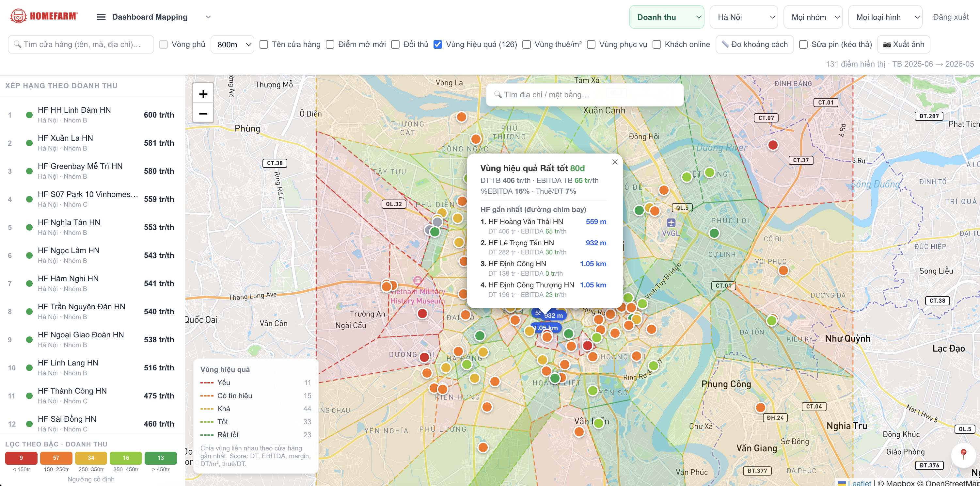Click the Tìm địa chỉ map search field
Image resolution: width=980 pixels, height=486 pixels.
(x=585, y=95)
